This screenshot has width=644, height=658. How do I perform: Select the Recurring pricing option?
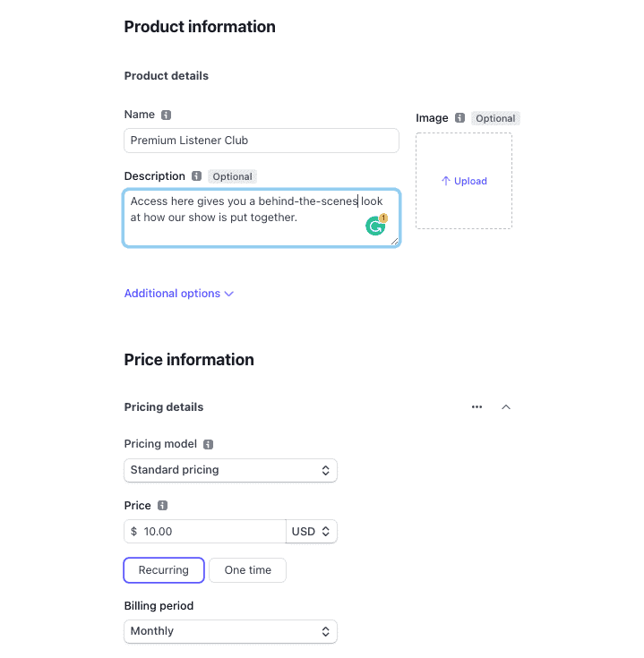tap(164, 570)
